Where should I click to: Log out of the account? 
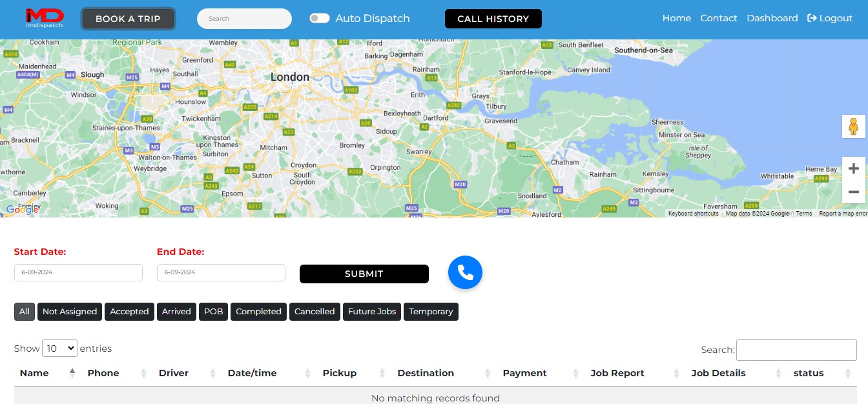[x=830, y=19]
